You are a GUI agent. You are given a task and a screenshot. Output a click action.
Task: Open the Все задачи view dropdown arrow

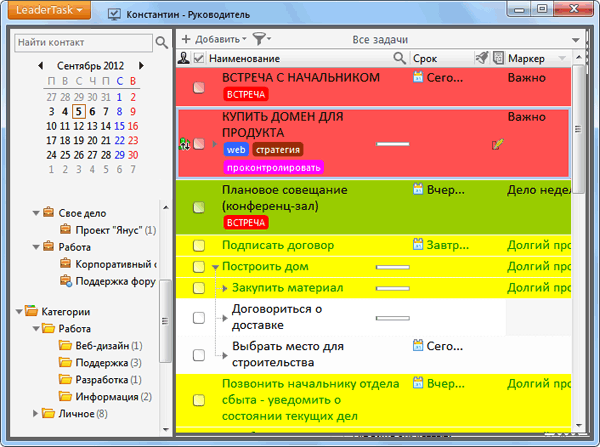576,40
